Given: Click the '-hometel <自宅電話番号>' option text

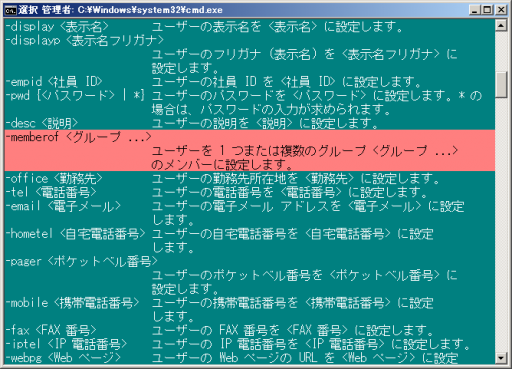Looking at the screenshot, I should click(x=75, y=234).
